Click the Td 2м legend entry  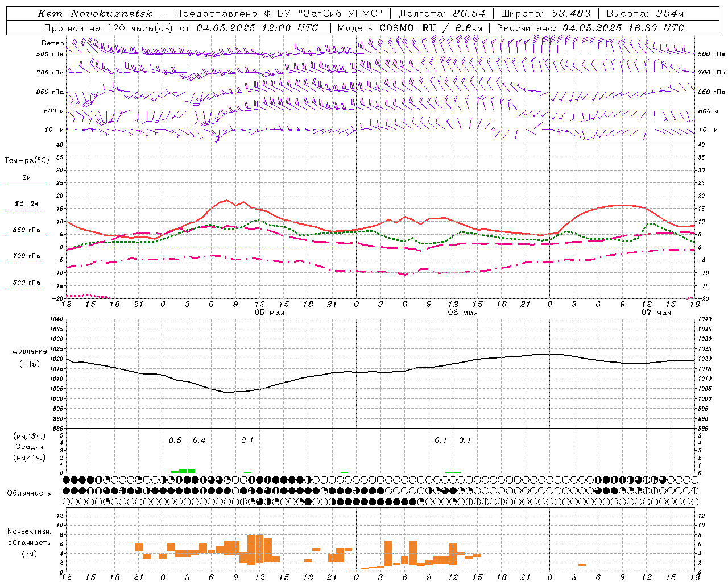27,203
